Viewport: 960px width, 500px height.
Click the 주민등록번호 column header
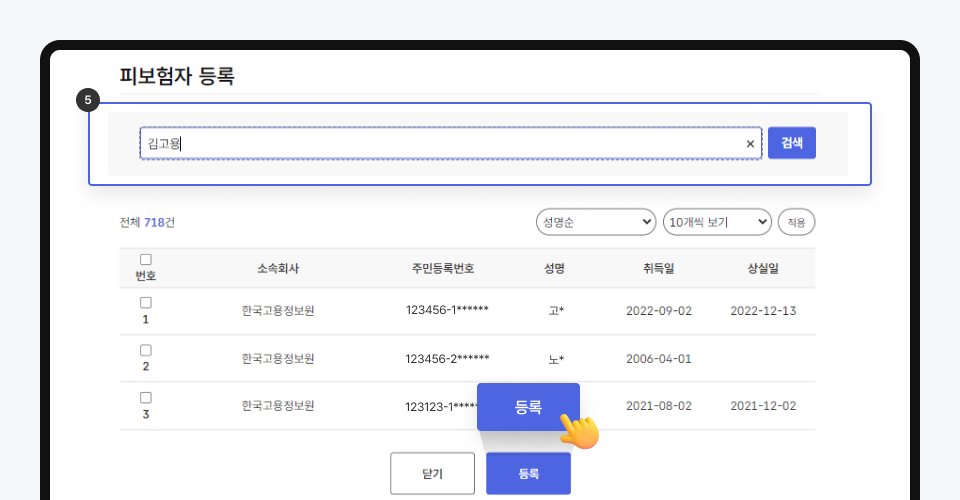442,268
